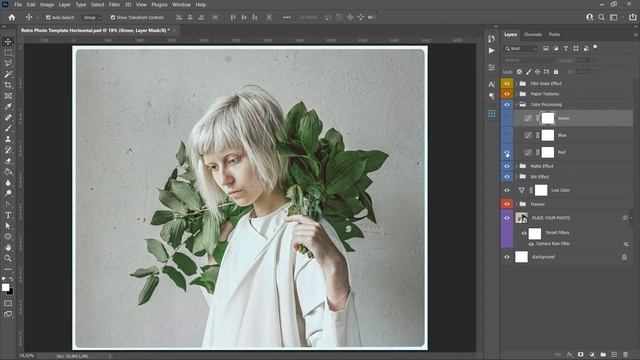Viewport: 640px width, 360px height.
Task: Open the Plugins menu
Action: [x=159, y=4]
